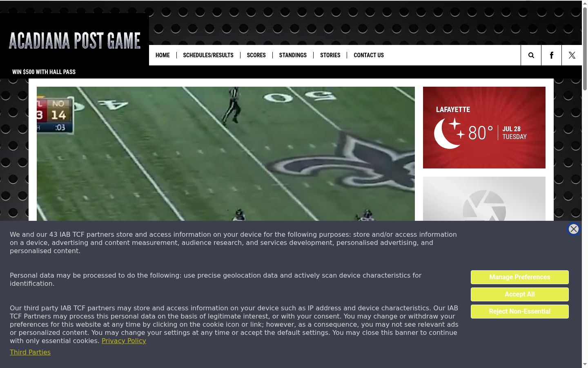
Task: Open the site search icon
Action: [531, 55]
